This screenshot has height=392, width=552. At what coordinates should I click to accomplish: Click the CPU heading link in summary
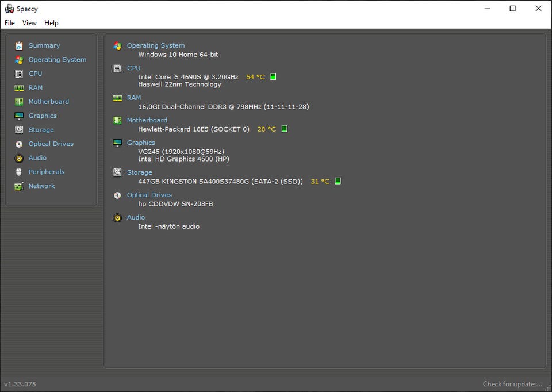[x=134, y=68]
